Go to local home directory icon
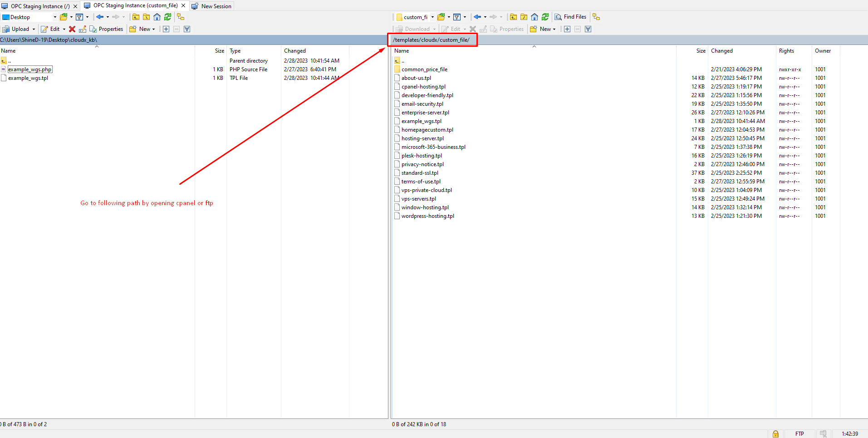Screen dimensions: 868x438 click(157, 17)
